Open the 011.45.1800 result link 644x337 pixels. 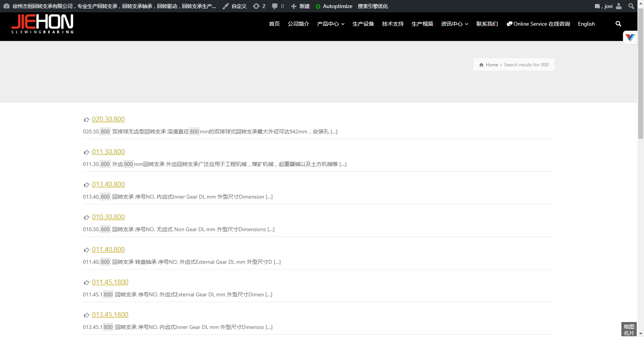pos(110,282)
